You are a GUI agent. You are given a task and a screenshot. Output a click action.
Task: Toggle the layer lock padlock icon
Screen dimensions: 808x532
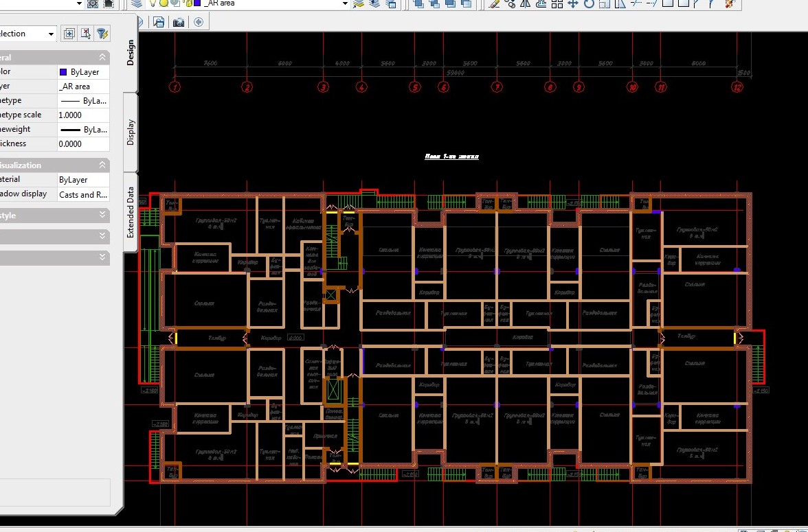pos(188,3)
